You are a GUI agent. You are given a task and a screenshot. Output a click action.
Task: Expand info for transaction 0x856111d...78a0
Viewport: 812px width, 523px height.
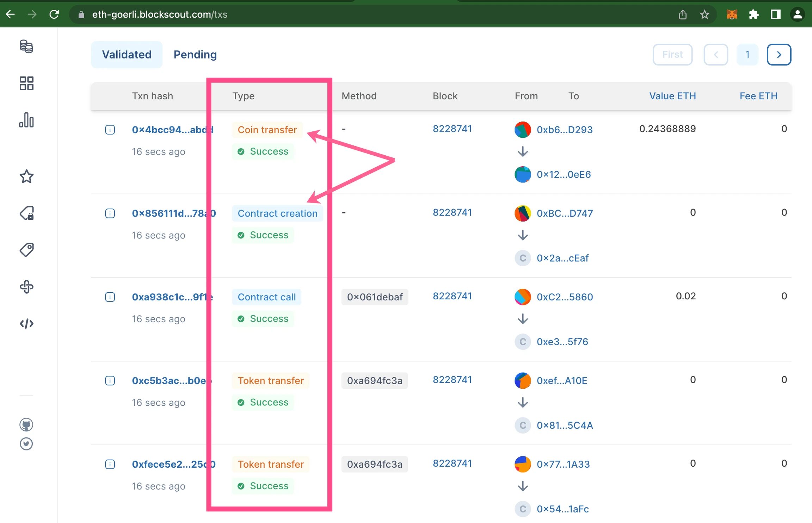point(110,213)
